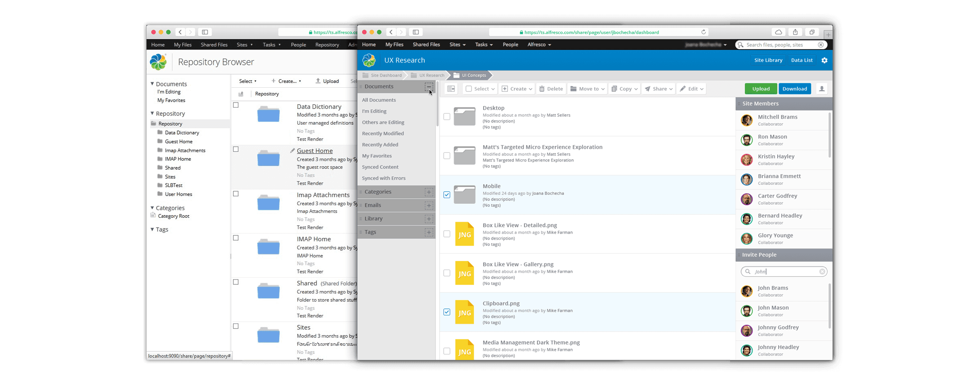The image size is (980, 387).
Task: Expand the Tags panel plus icon
Action: click(x=429, y=232)
